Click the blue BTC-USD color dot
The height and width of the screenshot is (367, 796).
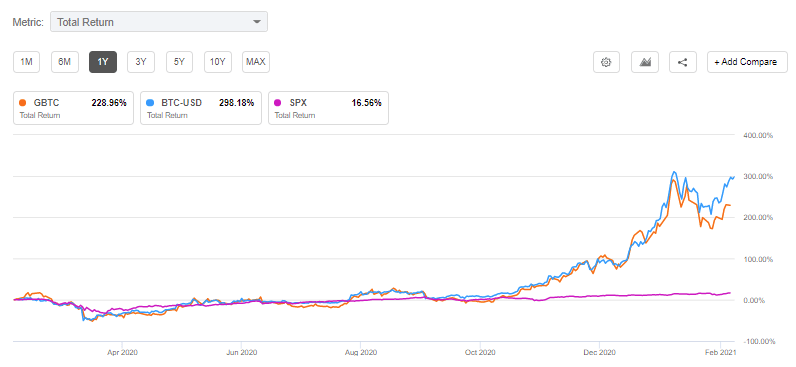click(151, 103)
